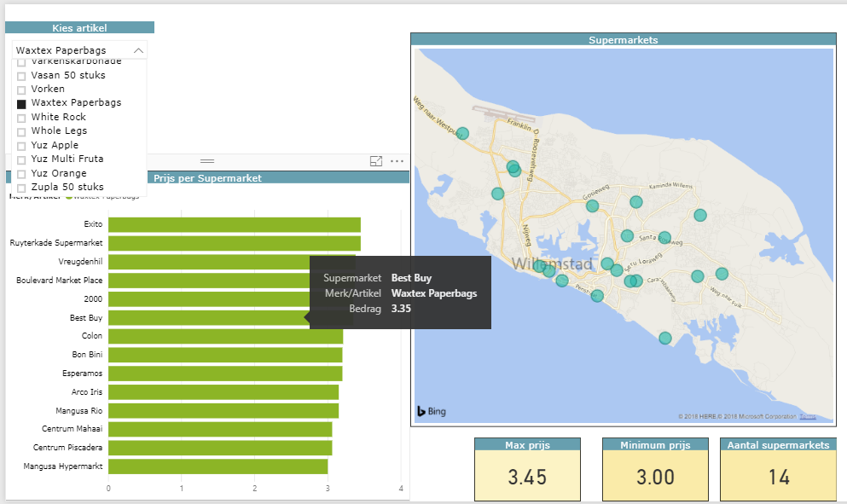Click the Terms link on the map
This screenshot has width=847, height=504.
click(808, 416)
